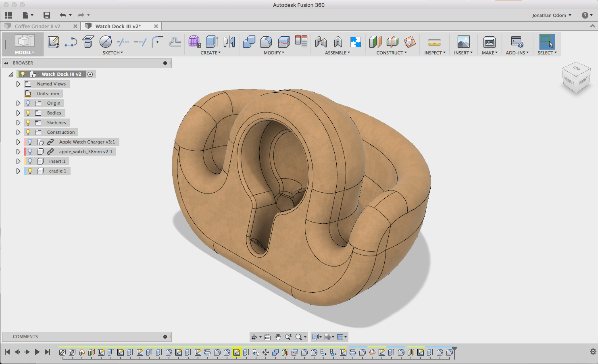The image size is (598, 364).
Task: Select the Combine tool in Modify
Action: click(x=249, y=42)
